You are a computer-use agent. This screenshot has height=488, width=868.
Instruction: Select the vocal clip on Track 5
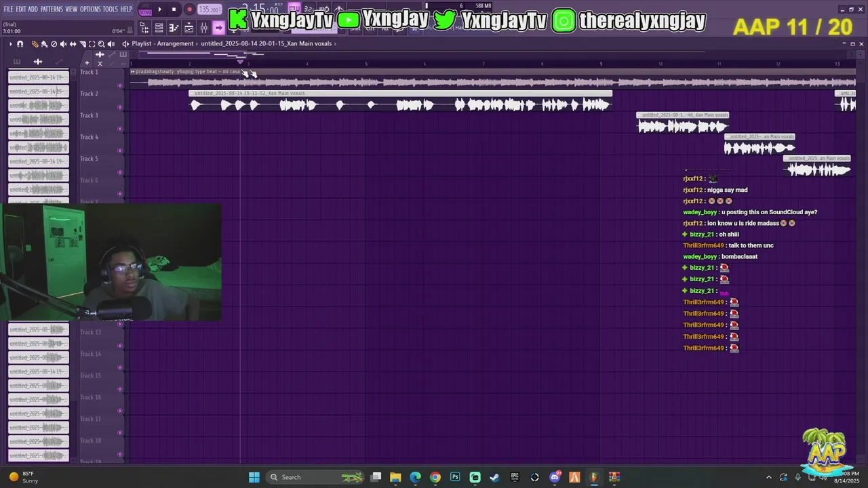816,167
